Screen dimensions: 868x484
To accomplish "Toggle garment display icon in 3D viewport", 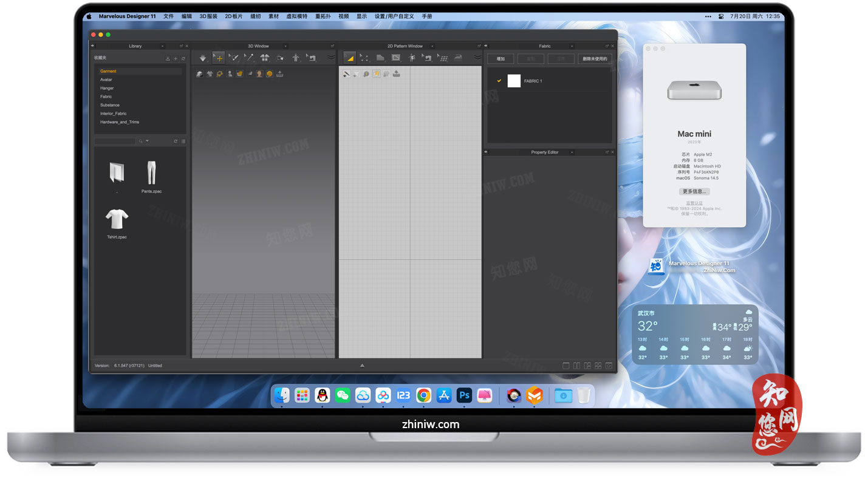I will (x=210, y=74).
